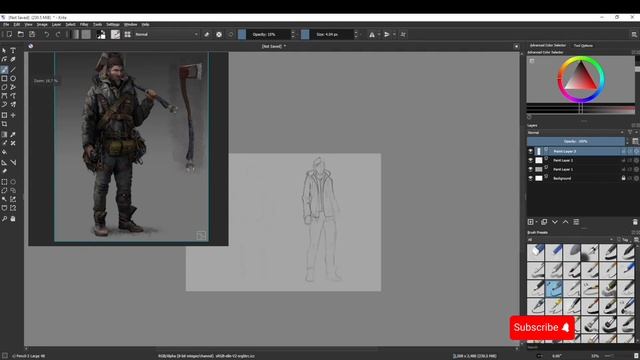Viewport: 640px width, 360px height.
Task: Open Layers panel blending mode dropdown
Action: (x=576, y=133)
